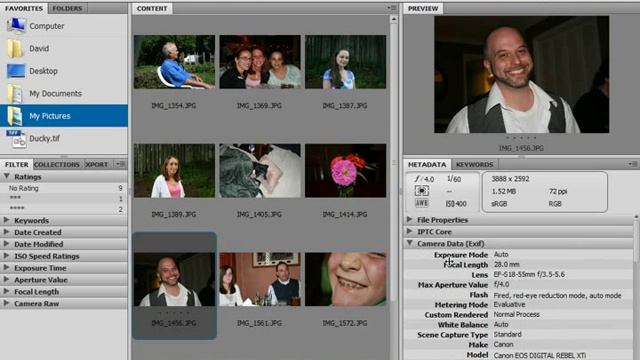Screen dimensions: 640x360
Task: Expand the Focal Length filter
Action: [7, 291]
